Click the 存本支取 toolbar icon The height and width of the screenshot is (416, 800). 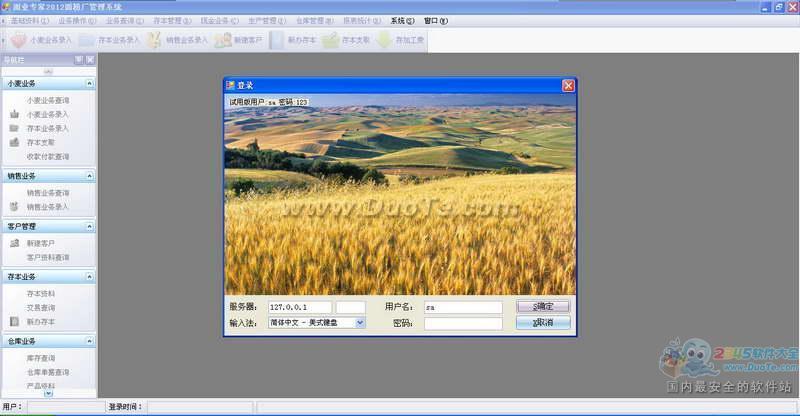click(330, 41)
